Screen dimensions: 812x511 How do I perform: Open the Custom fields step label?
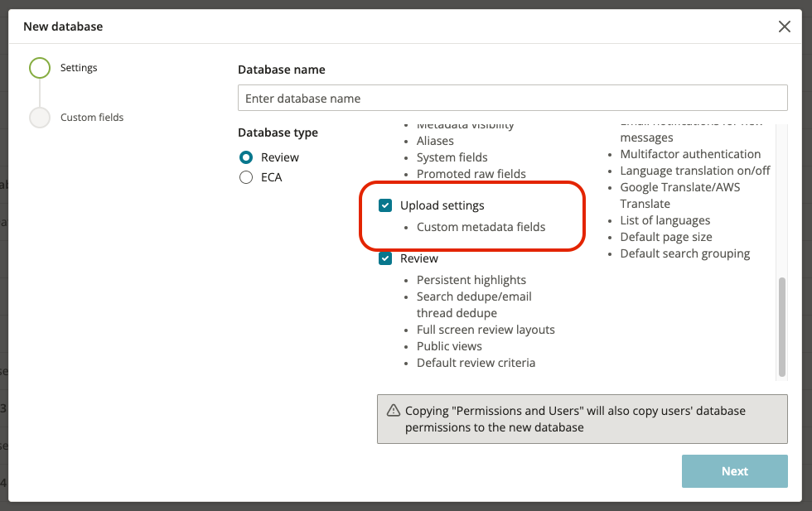pyautogui.click(x=92, y=118)
